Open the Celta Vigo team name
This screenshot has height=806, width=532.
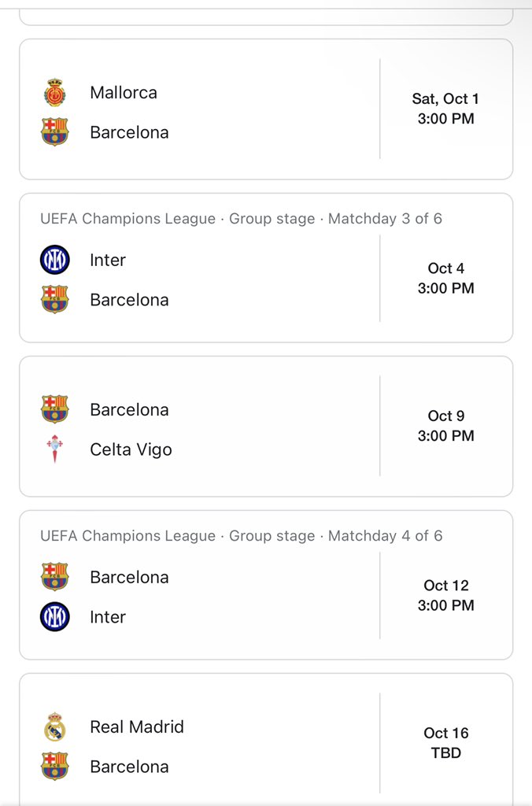point(131,449)
